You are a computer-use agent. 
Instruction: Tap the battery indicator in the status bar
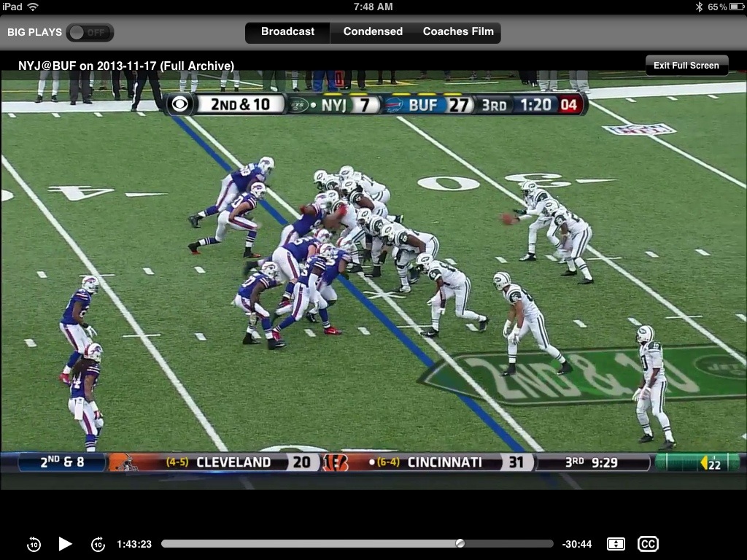[735, 7]
